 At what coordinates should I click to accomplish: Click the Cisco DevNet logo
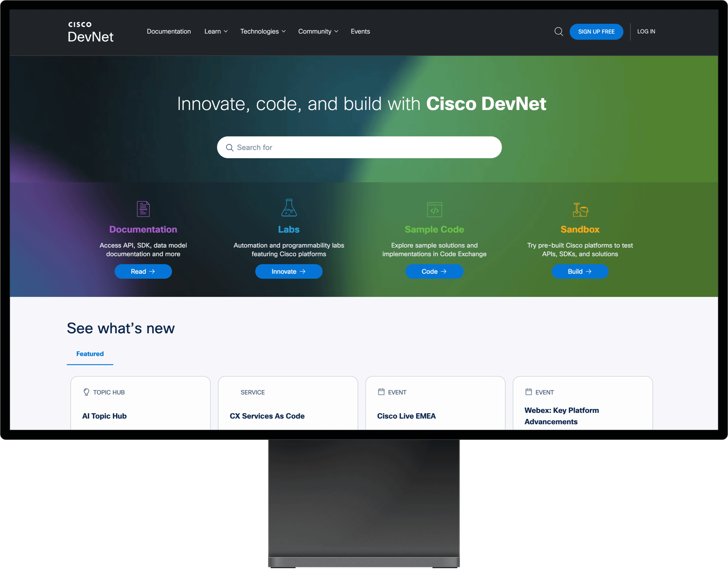pyautogui.click(x=91, y=32)
